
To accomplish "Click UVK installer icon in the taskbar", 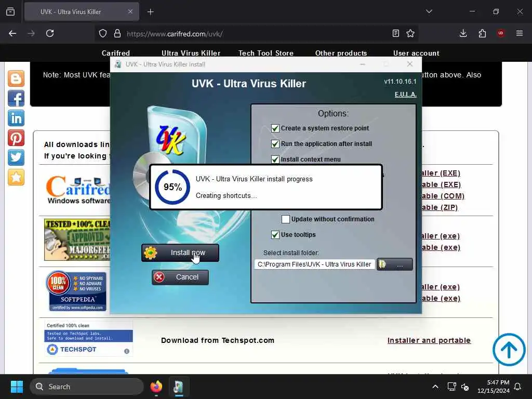I will (x=179, y=387).
